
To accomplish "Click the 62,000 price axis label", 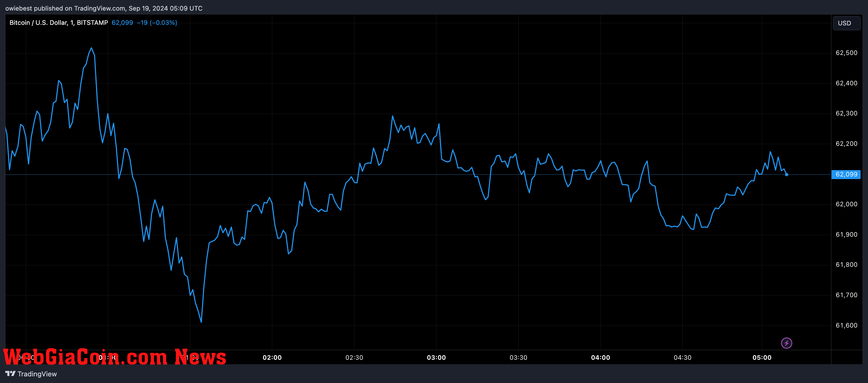I will point(846,204).
